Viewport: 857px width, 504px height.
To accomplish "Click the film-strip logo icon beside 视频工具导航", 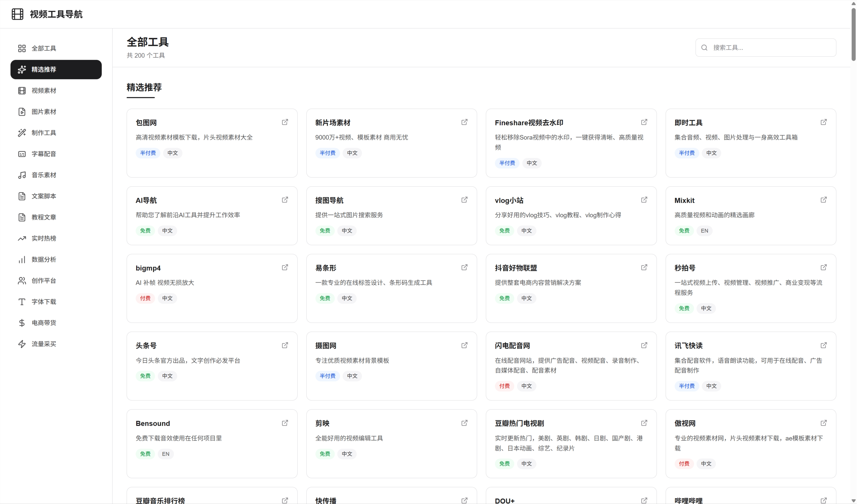I will click(x=17, y=14).
